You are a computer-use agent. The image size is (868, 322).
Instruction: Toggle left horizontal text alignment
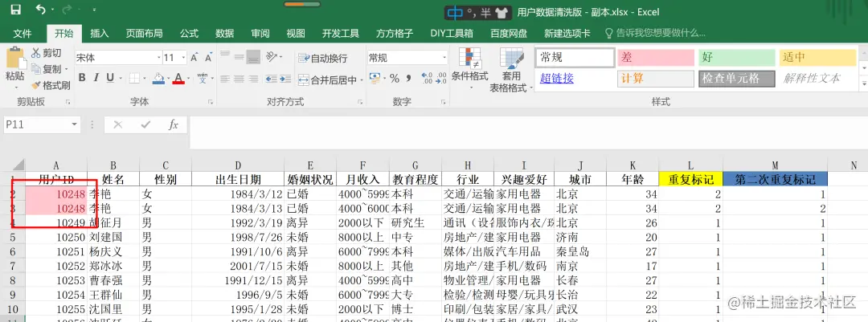[225, 79]
